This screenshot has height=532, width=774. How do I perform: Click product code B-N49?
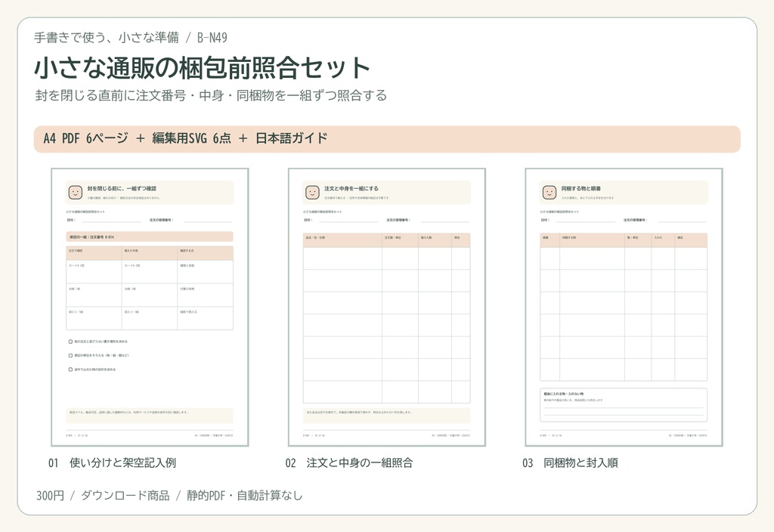(x=212, y=38)
